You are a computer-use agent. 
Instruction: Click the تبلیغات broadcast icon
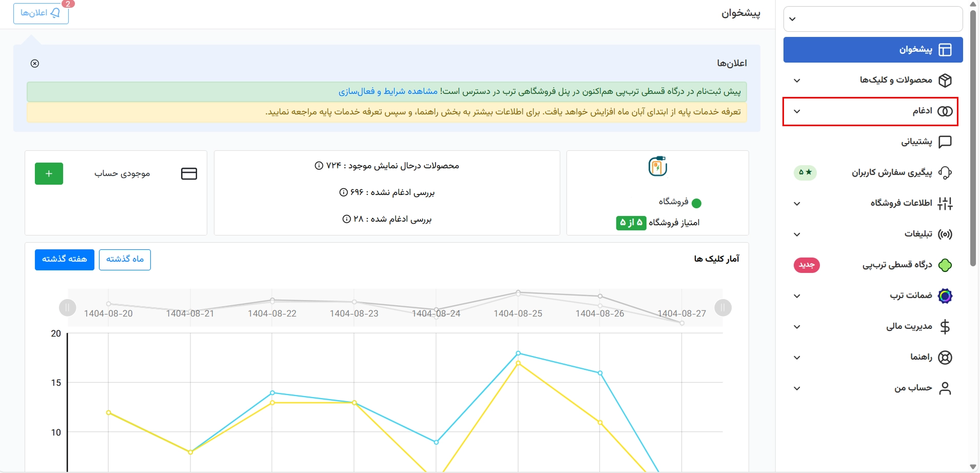946,234
